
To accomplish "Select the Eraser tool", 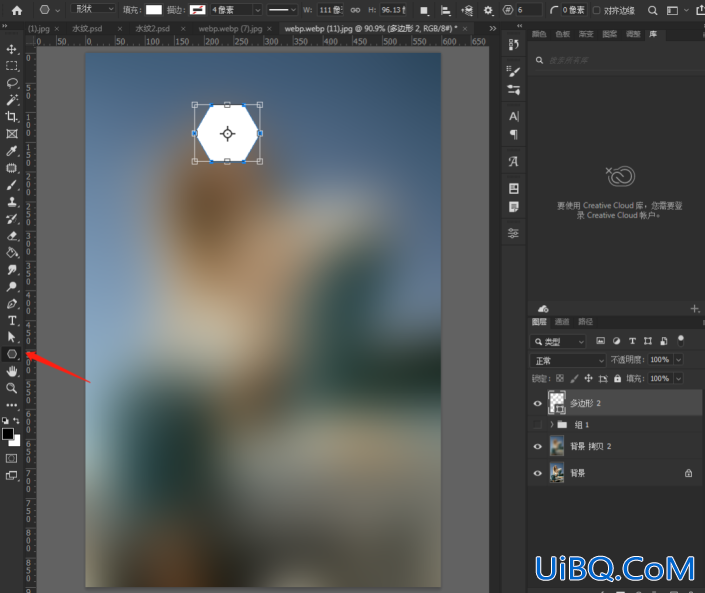I will (x=12, y=236).
